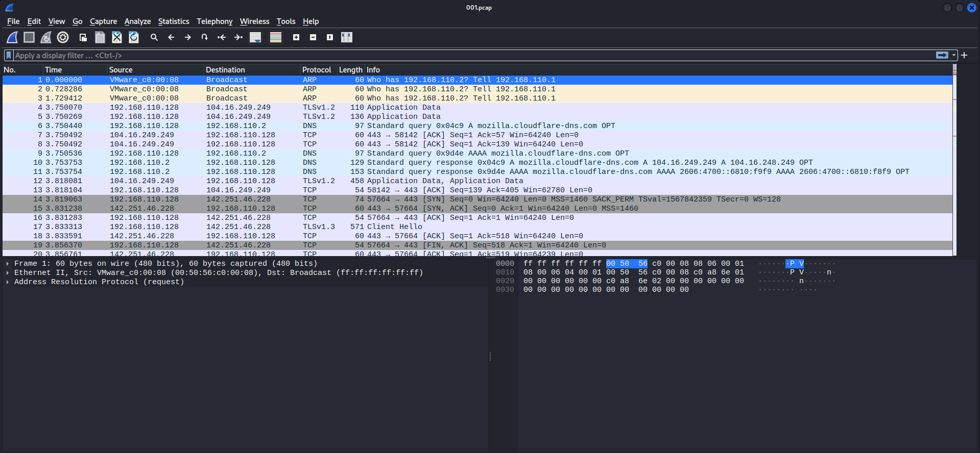Viewport: 980px width, 453px height.
Task: Open the Tools menu
Action: [286, 21]
